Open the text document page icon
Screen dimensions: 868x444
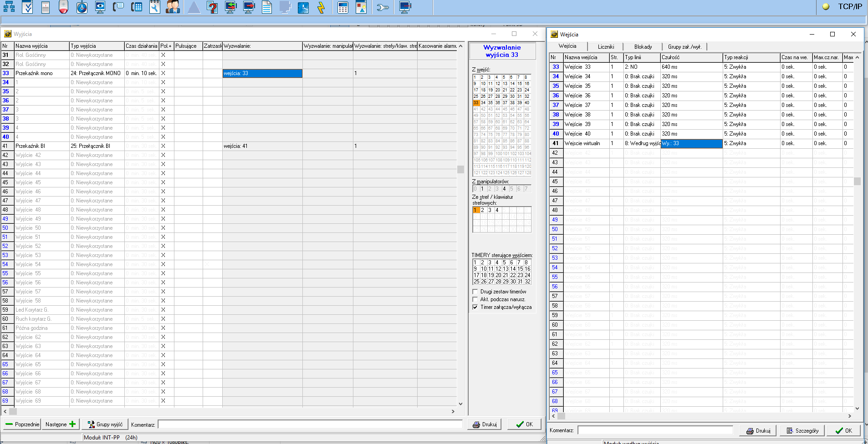267,7
